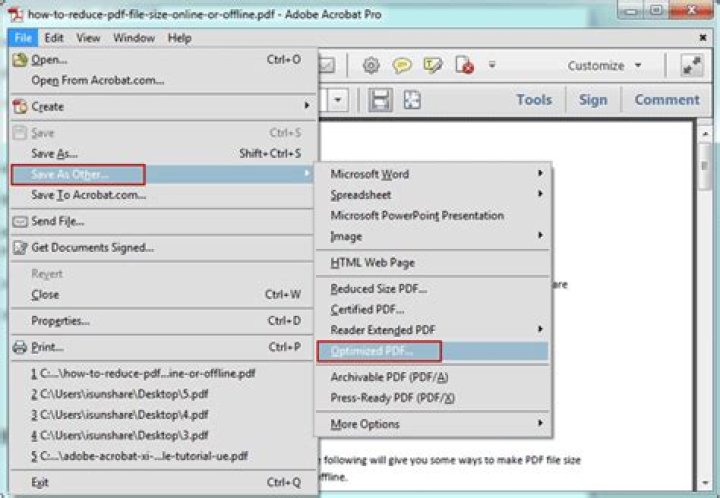Expand the Reader Extended PDF arrow

[x=540, y=329]
